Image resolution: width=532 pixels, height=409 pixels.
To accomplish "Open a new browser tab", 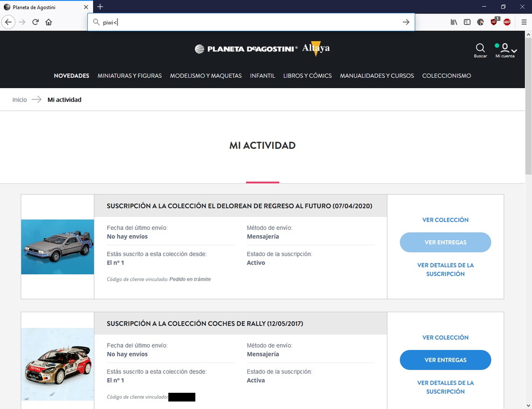I will pos(100,7).
